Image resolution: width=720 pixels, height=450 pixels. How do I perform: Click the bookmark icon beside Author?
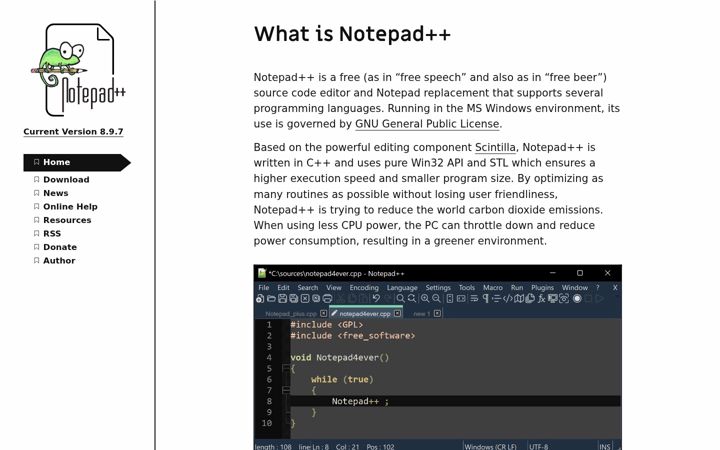[36, 260]
